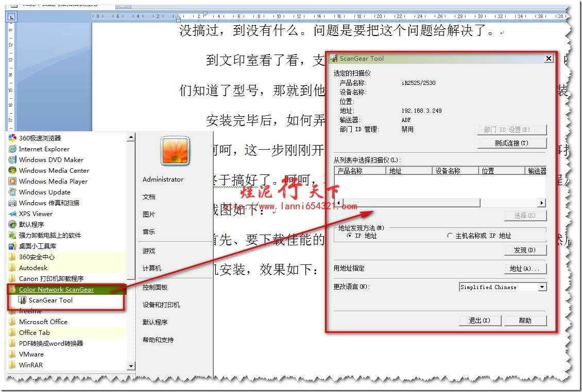Viewport: 582px width, 392px height.
Task: Click the 设备名称 column header
Action: pyautogui.click(x=455, y=171)
